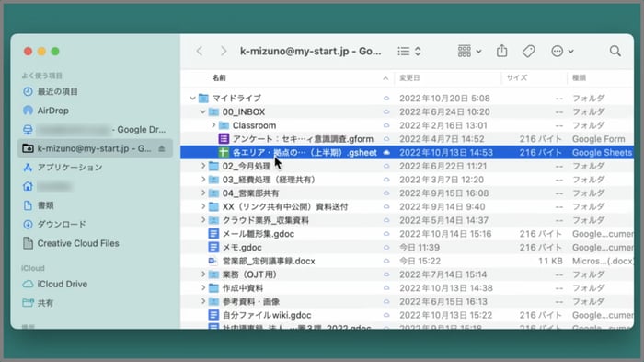Viewport: 644px width, 362px height.
Task: Click cloud status icon on メモ.gdoc row
Action: pyautogui.click(x=386, y=247)
